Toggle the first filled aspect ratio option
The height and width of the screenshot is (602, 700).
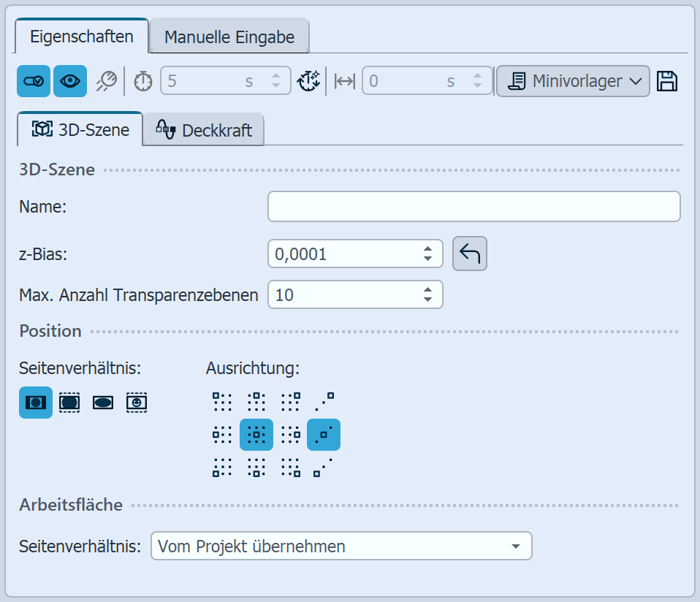(36, 402)
